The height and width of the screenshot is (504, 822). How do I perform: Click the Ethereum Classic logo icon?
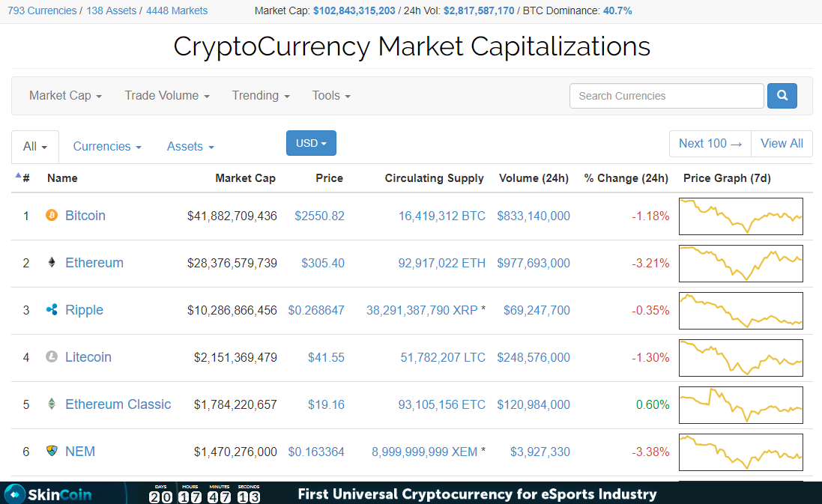(52, 404)
